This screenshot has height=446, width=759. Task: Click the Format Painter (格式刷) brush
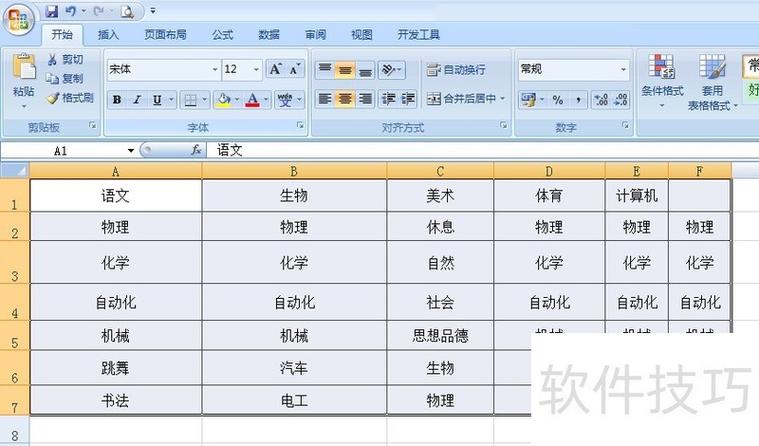click(54, 98)
